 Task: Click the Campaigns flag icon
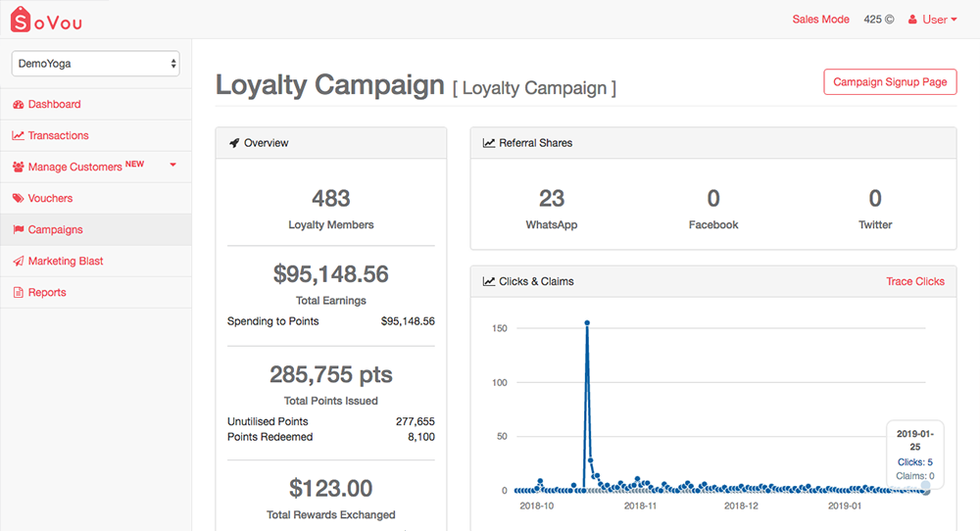pos(19,229)
